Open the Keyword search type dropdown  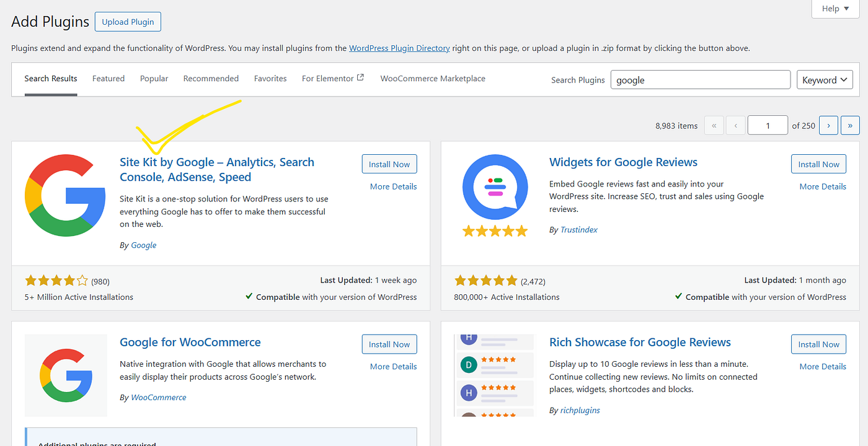825,80
